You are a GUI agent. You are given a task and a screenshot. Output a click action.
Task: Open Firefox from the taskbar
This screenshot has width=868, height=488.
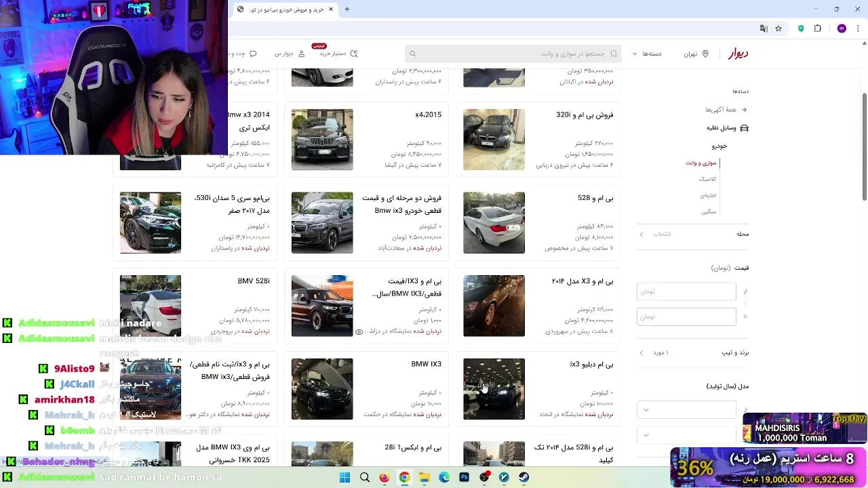(x=384, y=477)
